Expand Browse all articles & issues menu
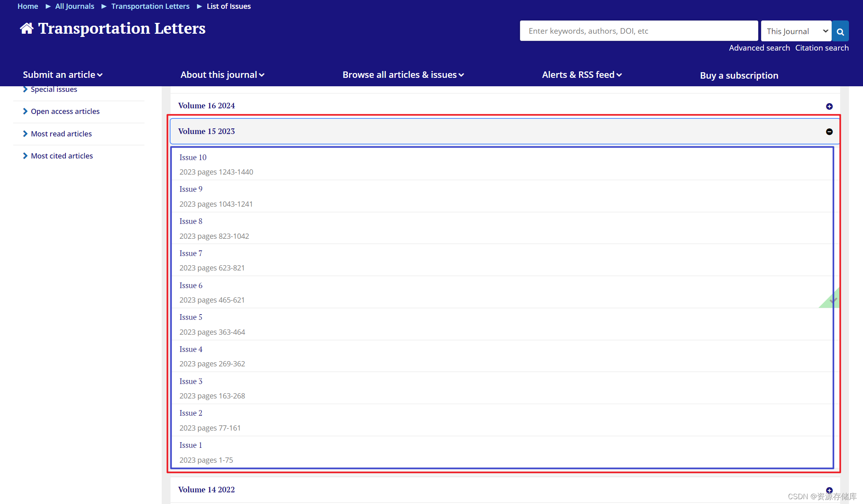 [x=403, y=75]
